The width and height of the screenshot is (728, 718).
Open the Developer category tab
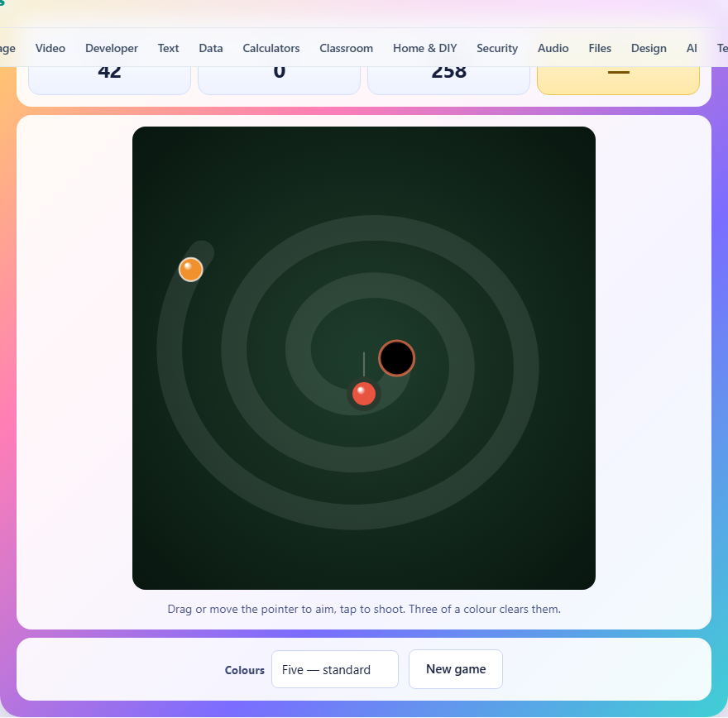(112, 48)
